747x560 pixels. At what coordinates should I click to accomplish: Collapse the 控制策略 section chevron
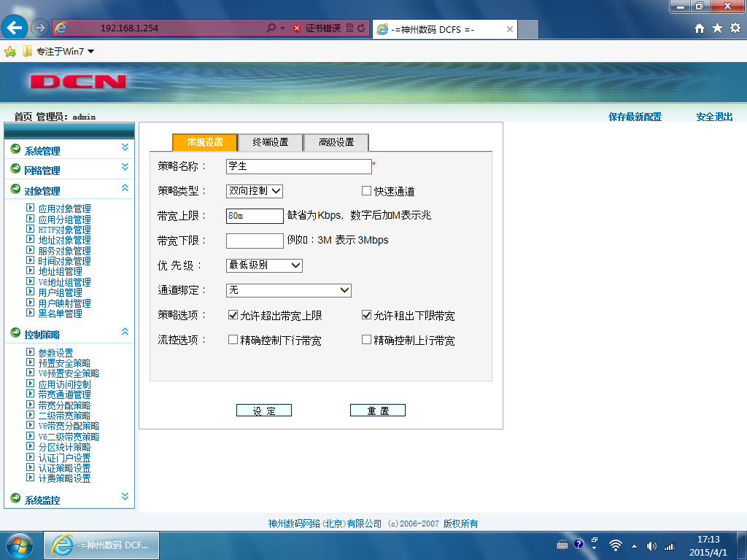click(x=125, y=331)
